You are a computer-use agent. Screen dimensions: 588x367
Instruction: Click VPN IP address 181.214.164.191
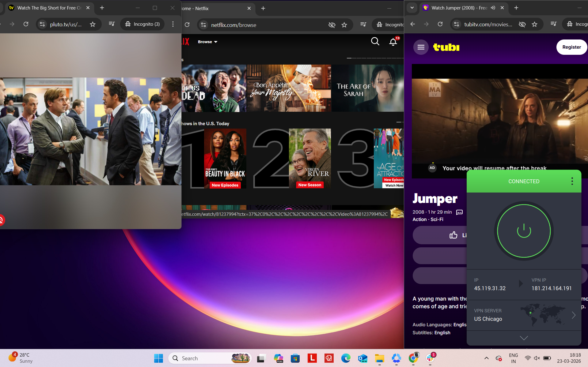pyautogui.click(x=552, y=288)
